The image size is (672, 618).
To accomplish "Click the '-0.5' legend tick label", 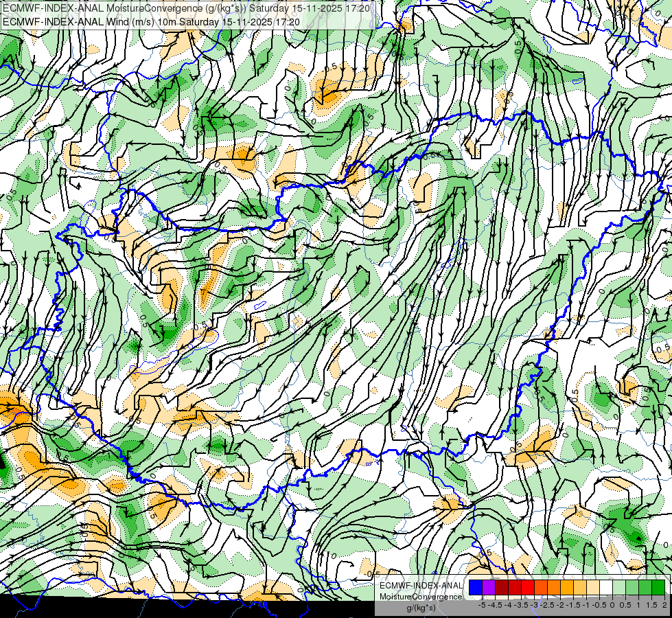I will (x=599, y=605).
